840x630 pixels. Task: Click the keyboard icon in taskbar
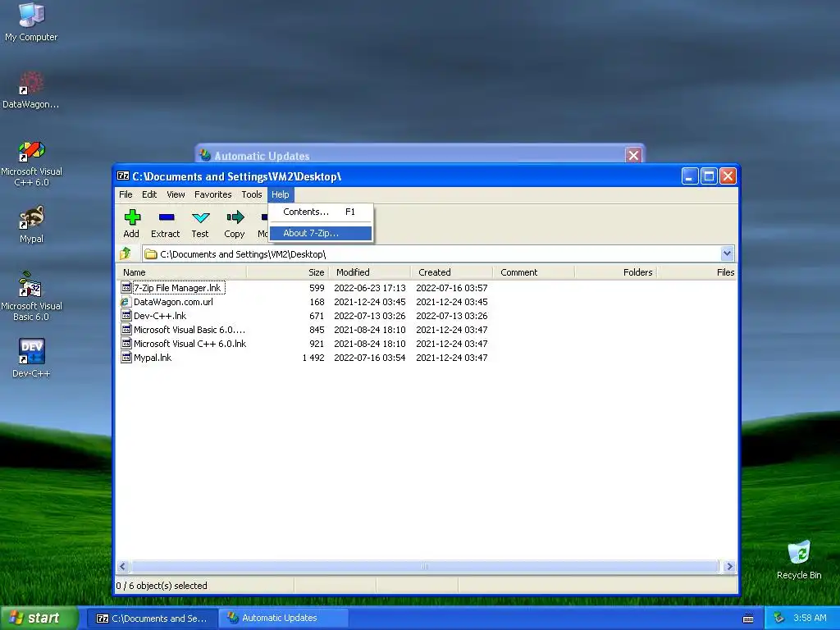748,619
